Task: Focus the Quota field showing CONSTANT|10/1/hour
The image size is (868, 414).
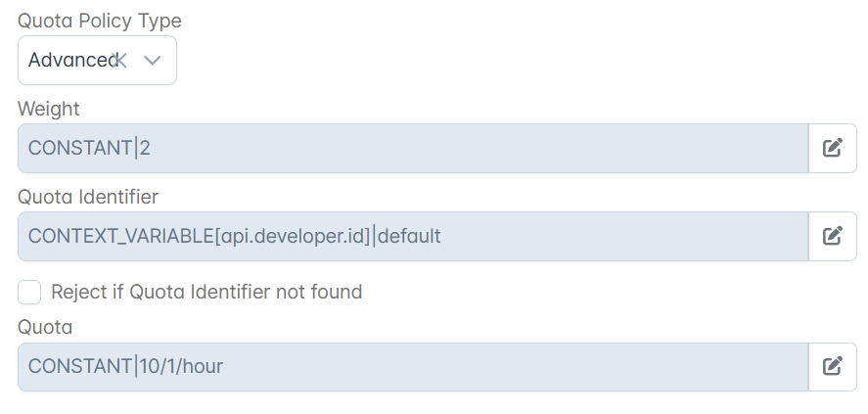Action: (413, 367)
